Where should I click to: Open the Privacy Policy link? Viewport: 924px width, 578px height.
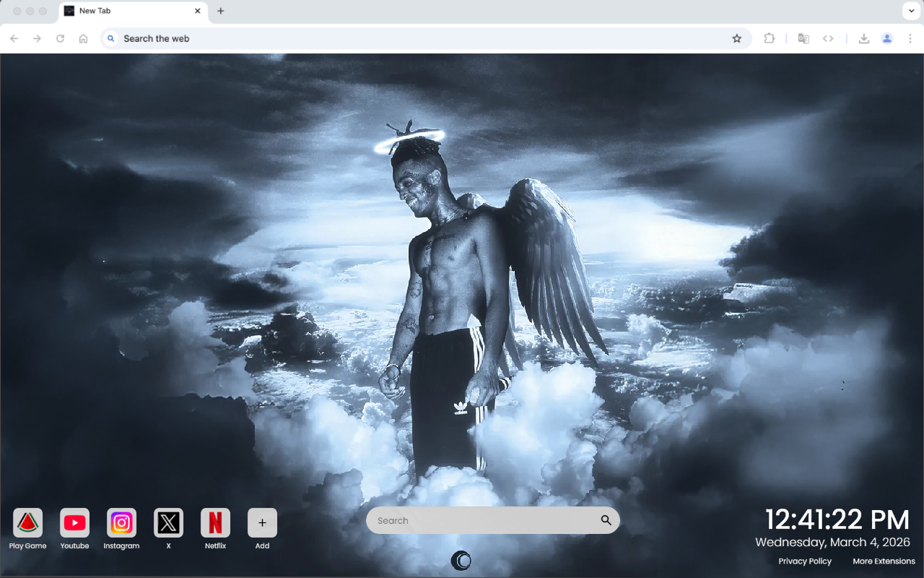pos(805,561)
